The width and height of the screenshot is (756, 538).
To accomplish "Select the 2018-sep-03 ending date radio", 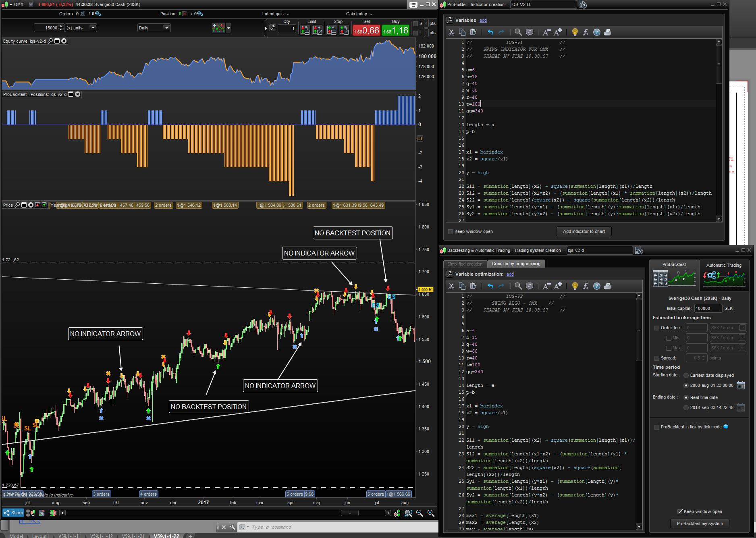I will coord(686,408).
